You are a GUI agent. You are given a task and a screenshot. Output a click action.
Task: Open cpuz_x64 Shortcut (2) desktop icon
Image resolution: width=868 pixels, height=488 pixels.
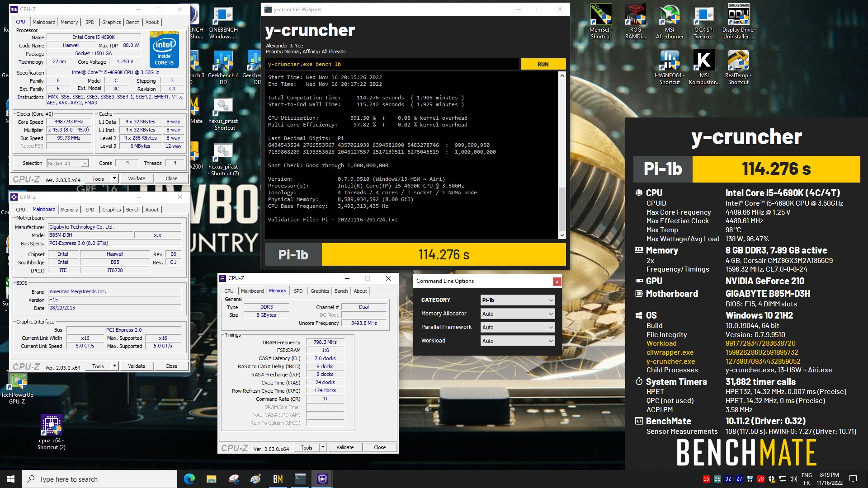click(x=51, y=432)
